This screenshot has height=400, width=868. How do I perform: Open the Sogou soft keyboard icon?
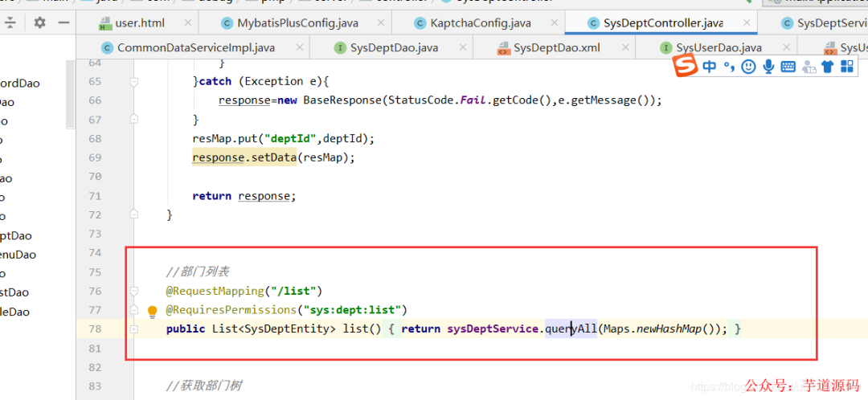pos(788,67)
